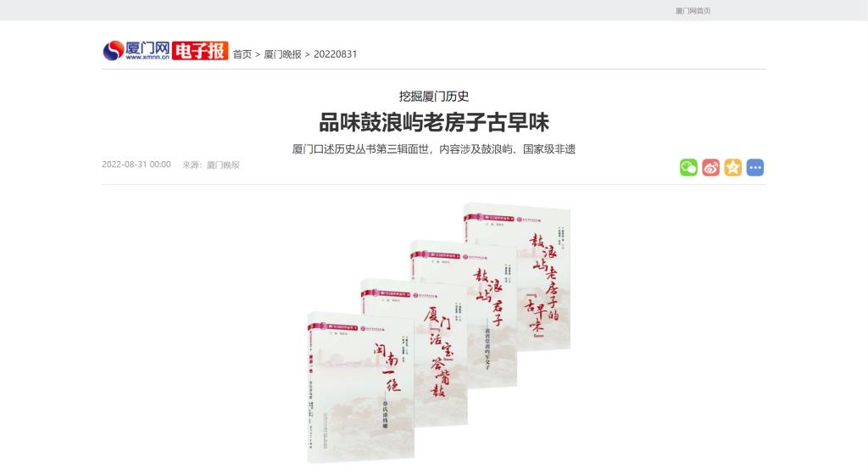Click the source label 来源：厦门晚报
Viewport: 868px width, 474px height.
pyautogui.click(x=211, y=165)
